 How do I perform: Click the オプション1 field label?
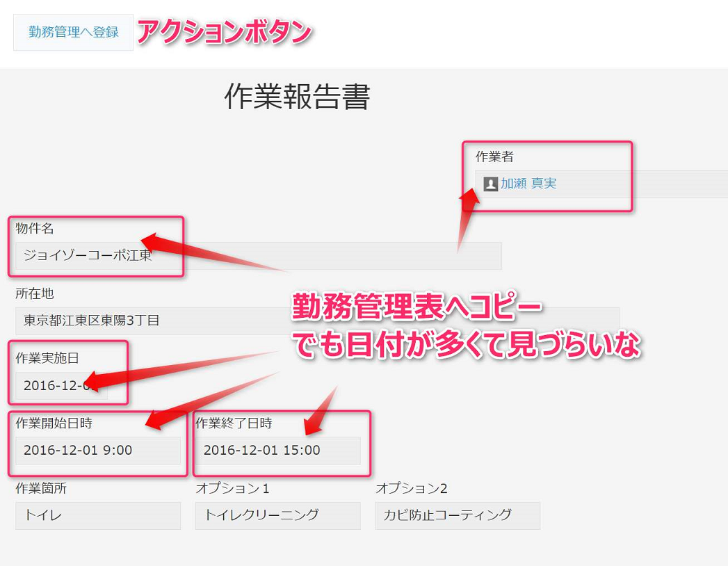[x=233, y=488]
